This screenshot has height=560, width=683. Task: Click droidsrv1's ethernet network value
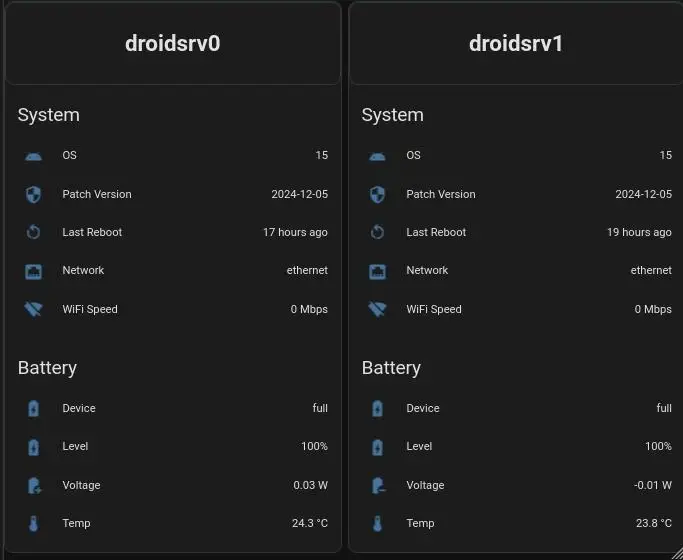click(651, 270)
